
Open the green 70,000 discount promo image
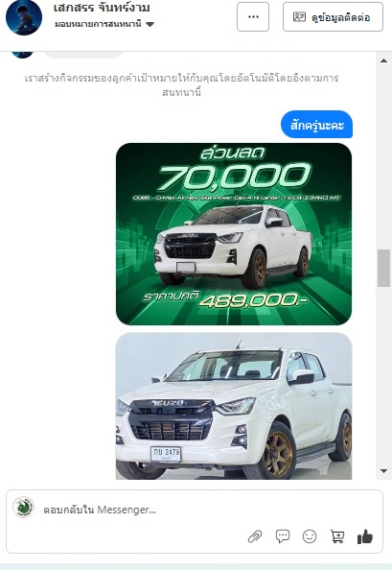click(x=234, y=234)
